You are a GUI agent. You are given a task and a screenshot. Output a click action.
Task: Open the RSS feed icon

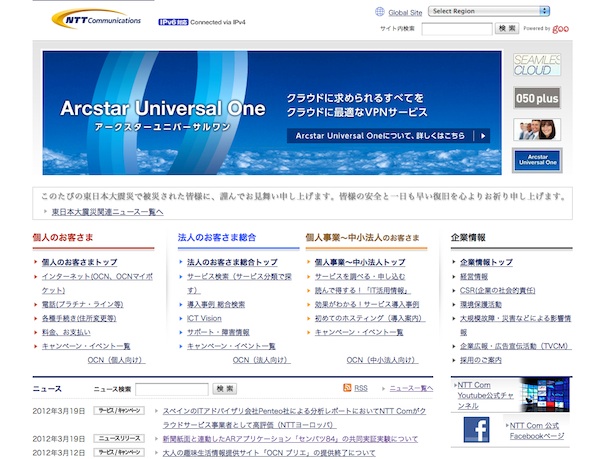(348, 388)
